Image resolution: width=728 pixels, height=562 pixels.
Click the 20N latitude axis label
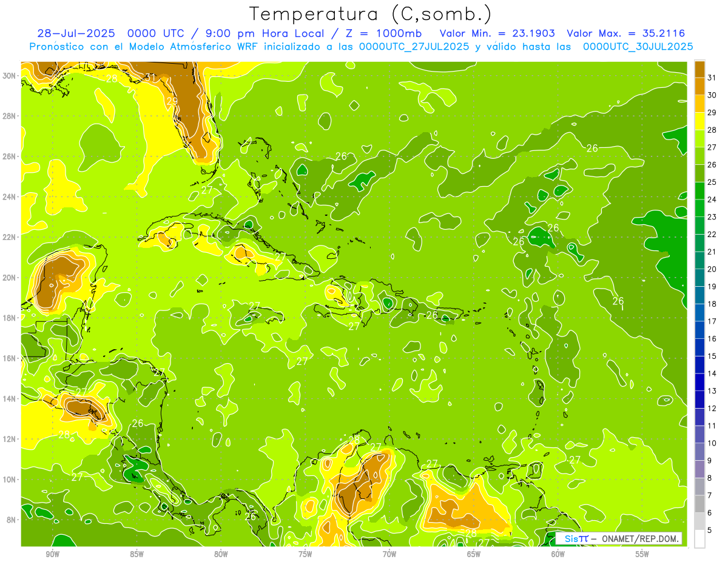pos(10,278)
